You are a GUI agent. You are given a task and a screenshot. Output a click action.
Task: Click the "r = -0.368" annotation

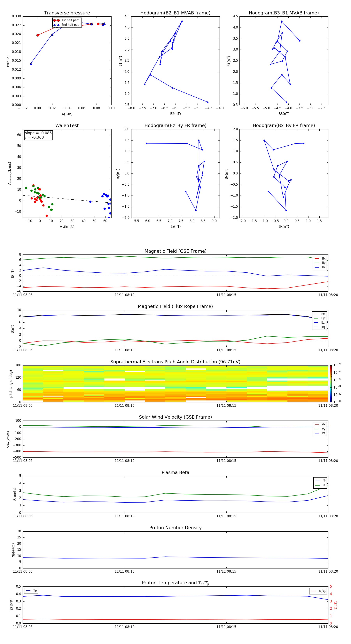tap(35, 138)
